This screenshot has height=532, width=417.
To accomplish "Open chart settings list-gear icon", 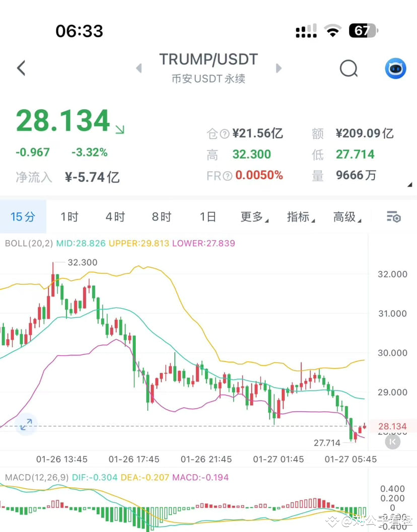I will (393, 216).
